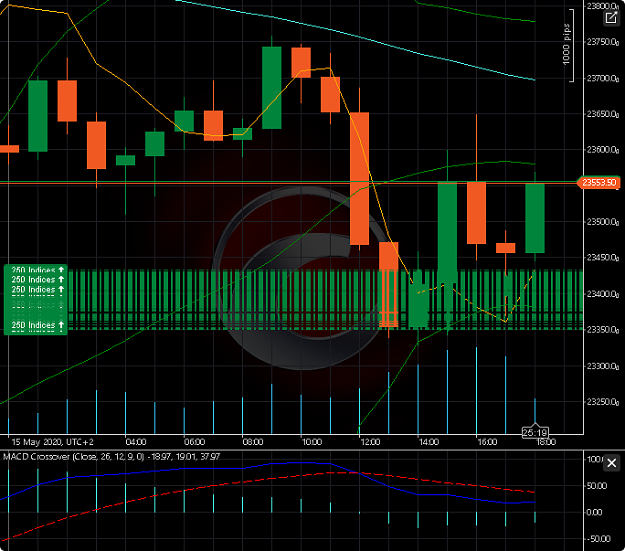Image resolution: width=625 pixels, height=551 pixels.
Task: Select the 23350.0 price axis label
Action: click(603, 330)
